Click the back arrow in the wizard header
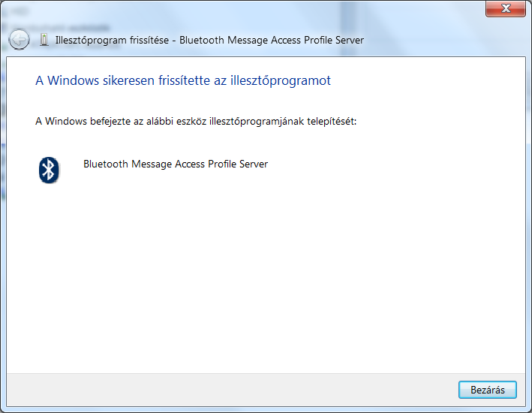Image resolution: width=532 pixels, height=413 pixels. (x=19, y=40)
